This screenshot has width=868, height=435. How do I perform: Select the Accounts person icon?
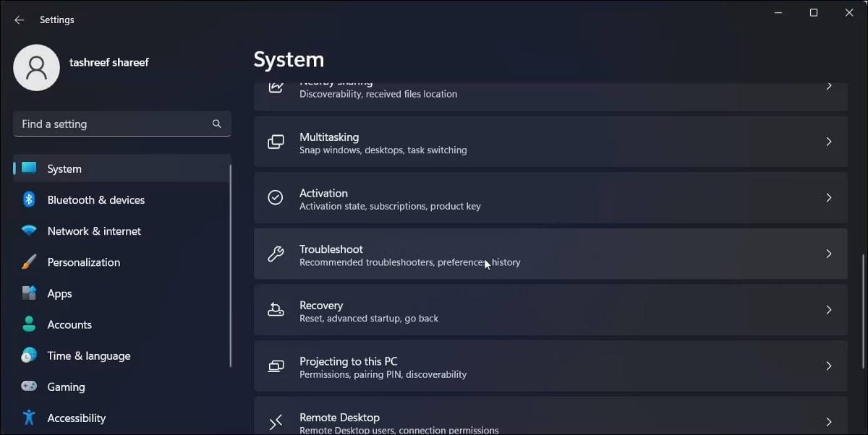pyautogui.click(x=27, y=324)
